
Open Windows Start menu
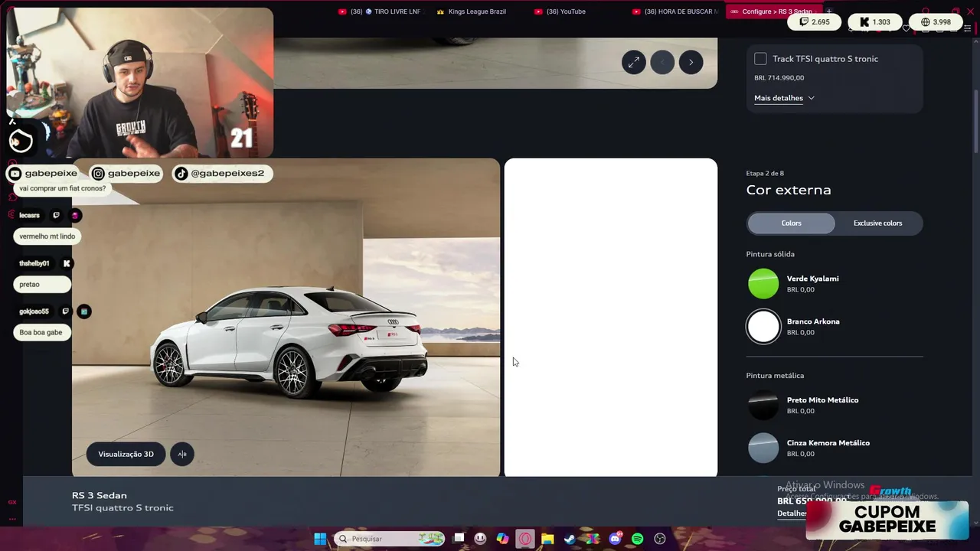tap(320, 539)
